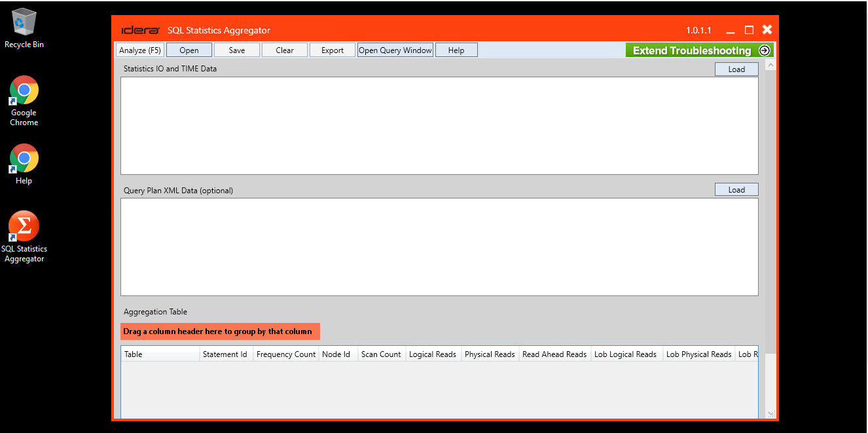Viewport: 868px width, 433px height.
Task: Click the Open toolbar button
Action: [x=189, y=50]
